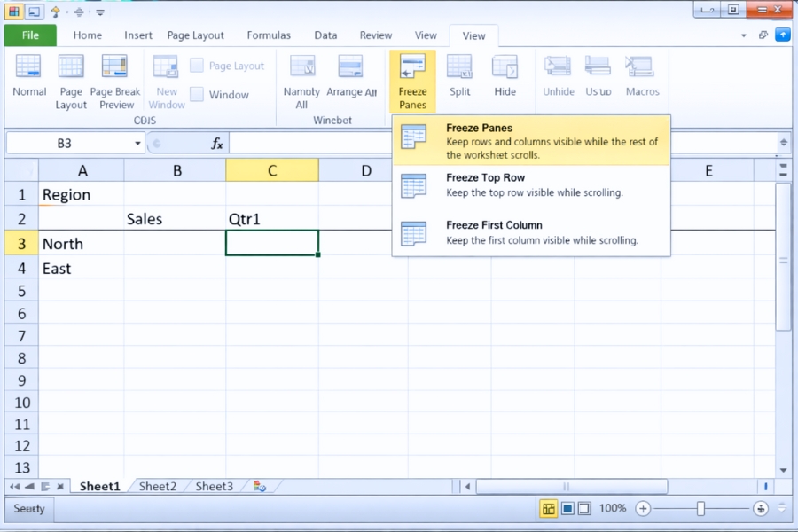Open the Macros tool
Screen dimensions: 798x532
[x=642, y=79]
